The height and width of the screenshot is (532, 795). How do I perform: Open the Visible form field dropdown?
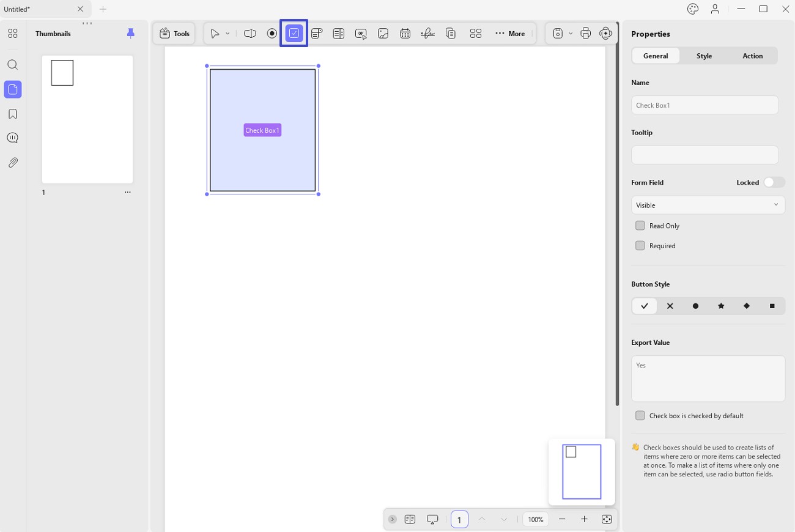coord(708,205)
